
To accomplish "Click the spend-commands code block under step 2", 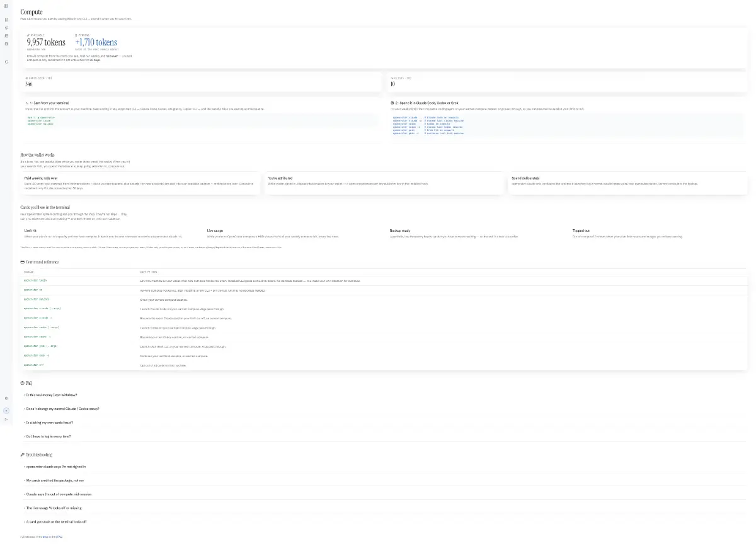I will tap(566, 125).
